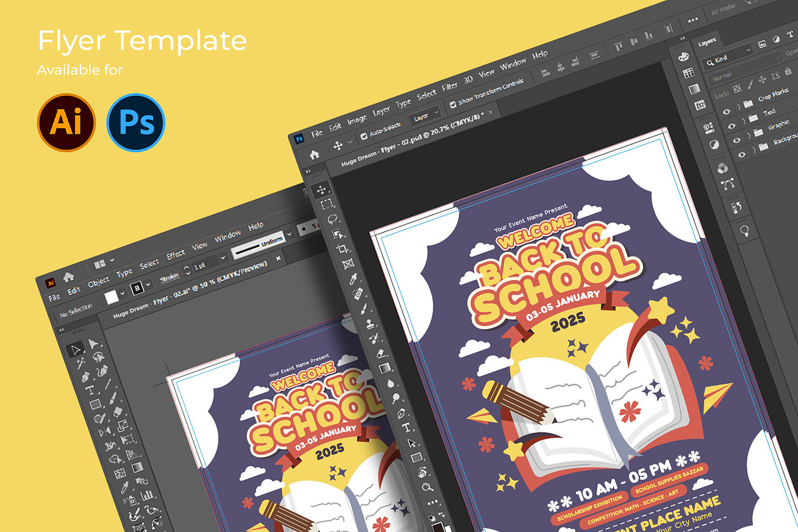Select Illustrator's Rectangle tool

click(94, 405)
